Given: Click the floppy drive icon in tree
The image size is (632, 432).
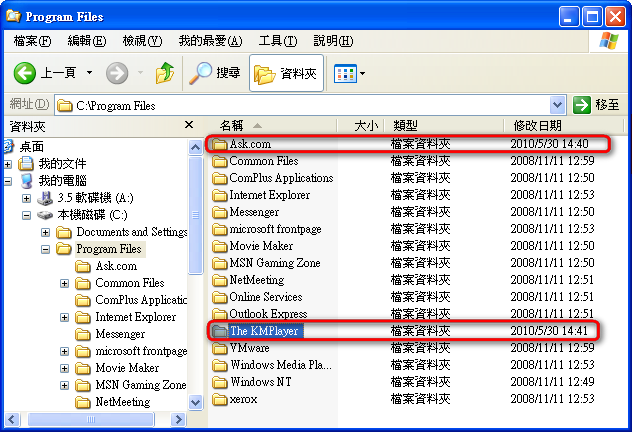Looking at the screenshot, I should coord(45,198).
